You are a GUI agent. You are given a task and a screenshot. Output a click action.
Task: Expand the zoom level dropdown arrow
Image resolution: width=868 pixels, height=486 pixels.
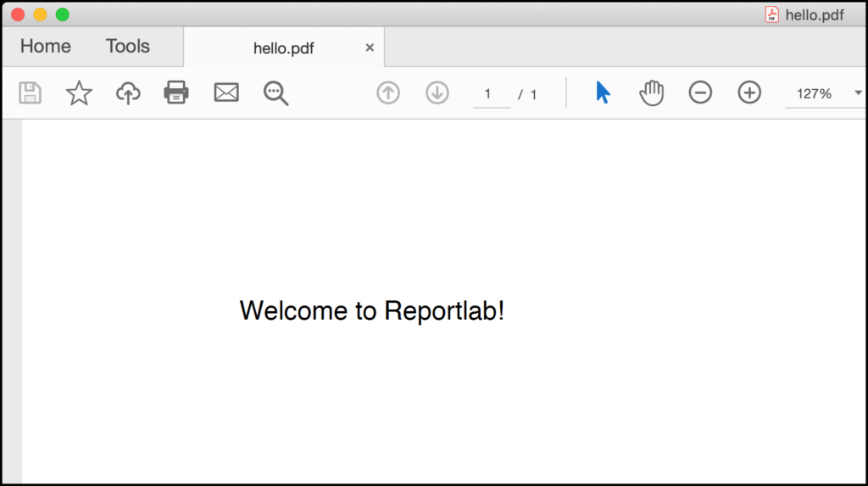858,93
